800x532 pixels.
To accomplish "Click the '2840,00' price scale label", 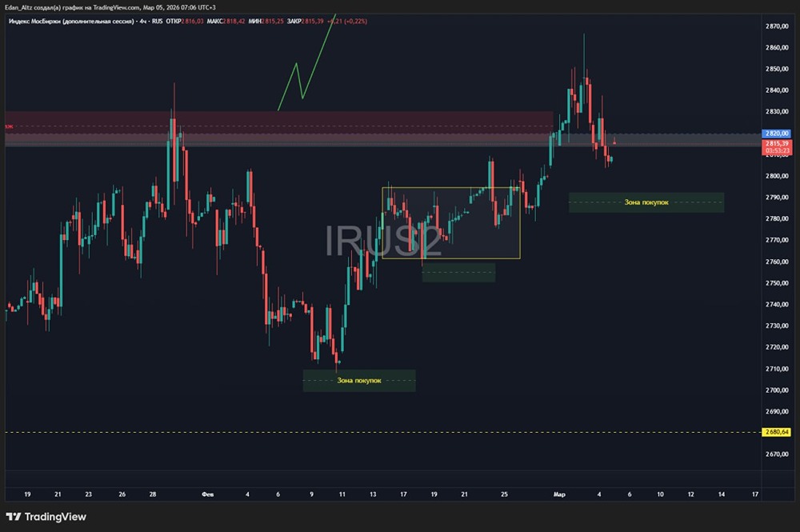I will (x=777, y=90).
